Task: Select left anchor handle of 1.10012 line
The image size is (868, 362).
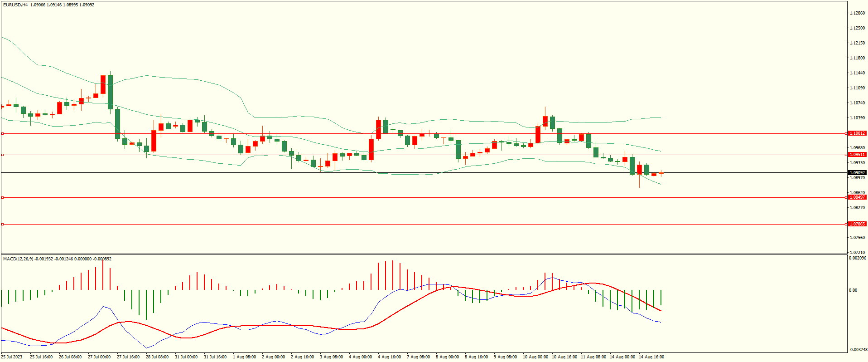Action: point(3,134)
